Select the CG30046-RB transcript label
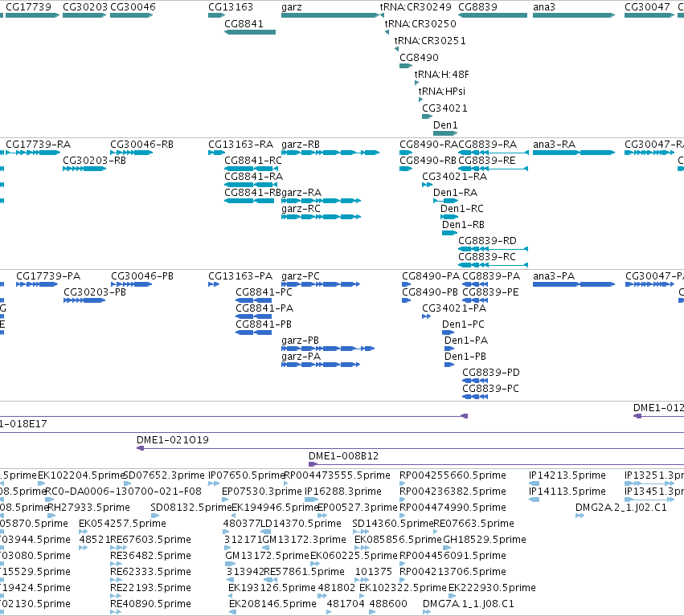 [x=141, y=145]
